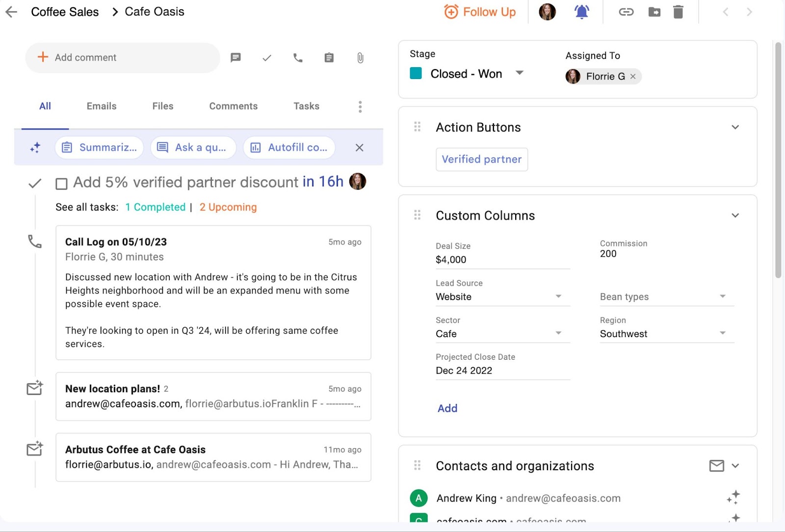This screenshot has width=785, height=532.
Task: Open the Bean types dropdown
Action: coord(667,296)
